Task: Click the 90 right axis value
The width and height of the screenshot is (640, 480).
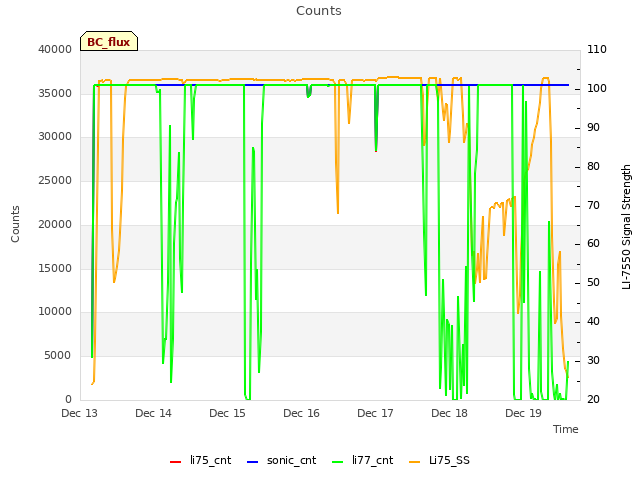Action: click(x=593, y=128)
